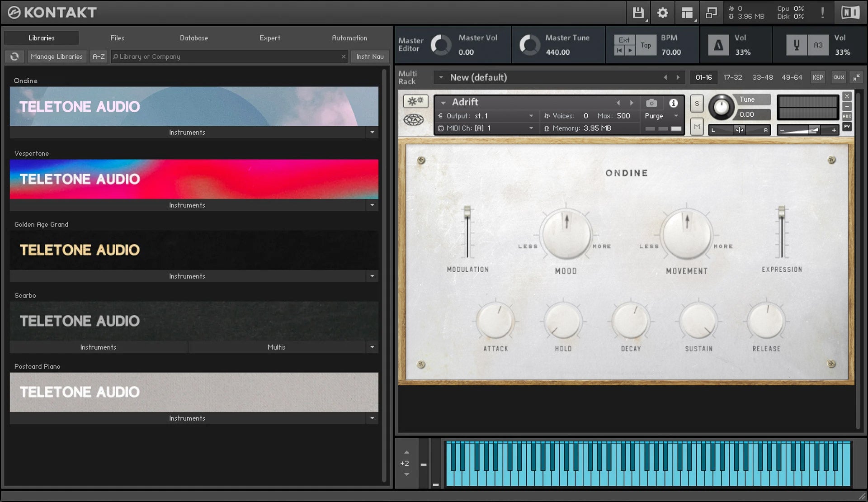This screenshot has height=502, width=868.
Task: Click the Modulation slider handle
Action: tap(467, 211)
